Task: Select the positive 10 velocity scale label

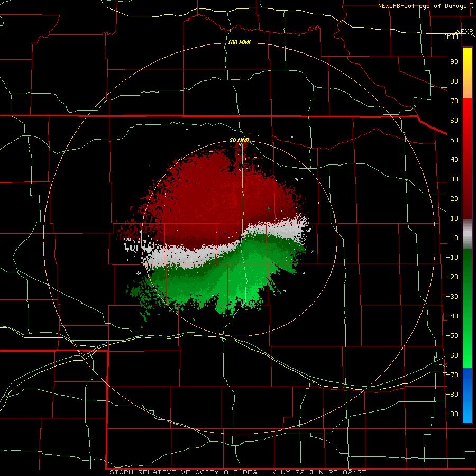Action: click(x=454, y=218)
